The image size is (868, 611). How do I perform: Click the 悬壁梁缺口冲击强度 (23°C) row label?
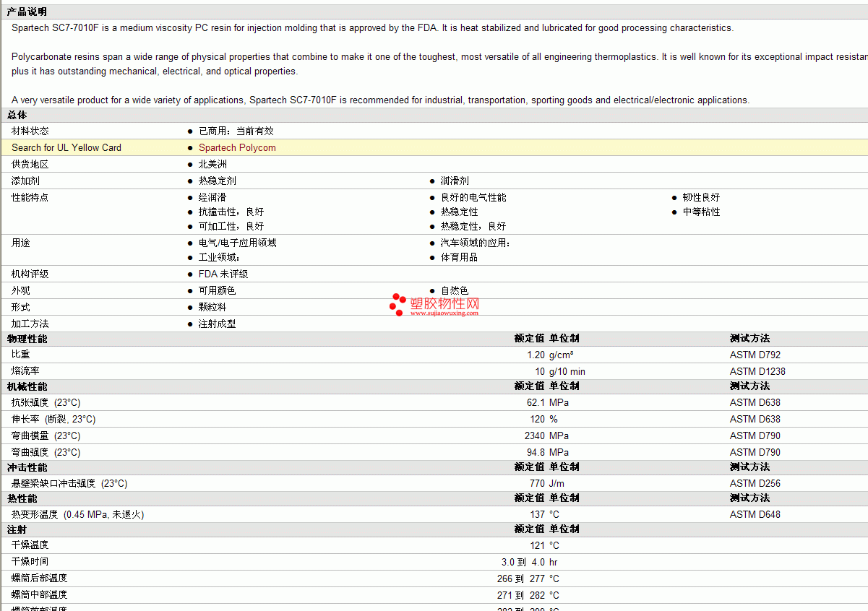pos(69,483)
